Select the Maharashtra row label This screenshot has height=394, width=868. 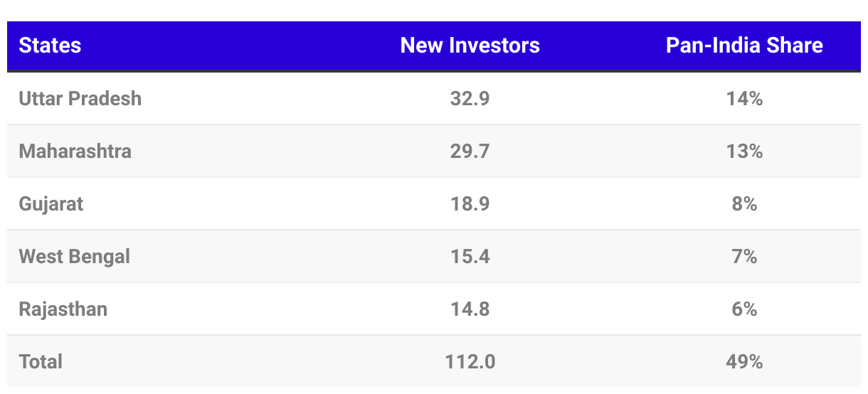click(75, 151)
